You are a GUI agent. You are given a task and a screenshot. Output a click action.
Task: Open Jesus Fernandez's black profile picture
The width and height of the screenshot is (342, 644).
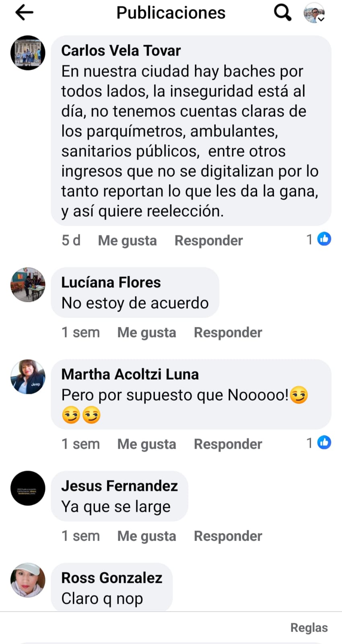[x=28, y=488]
